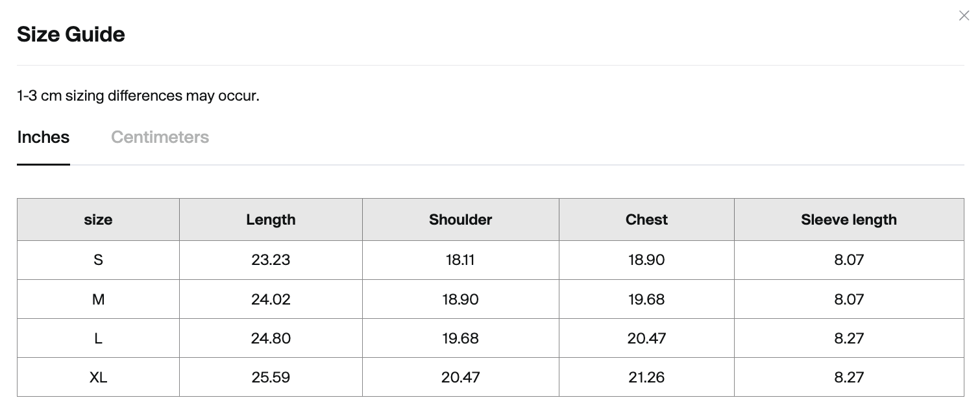This screenshot has height=413, width=980.
Task: Click the Sleeve length column header
Action: (849, 219)
